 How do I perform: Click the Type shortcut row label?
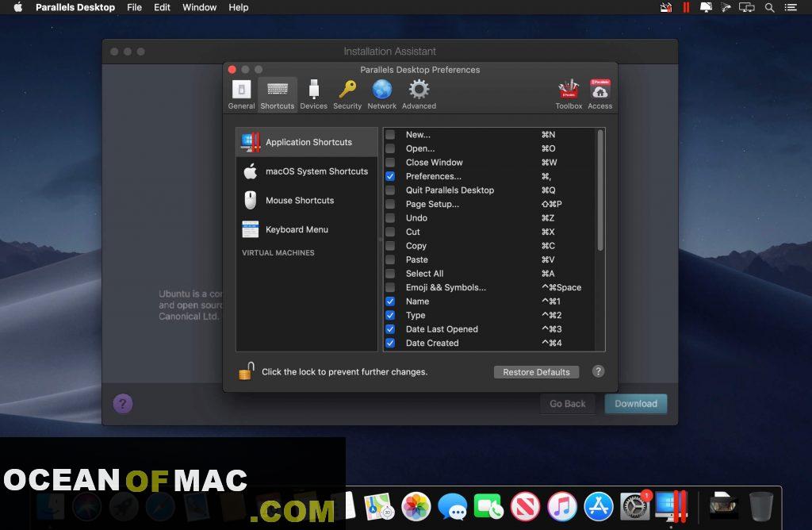click(416, 315)
